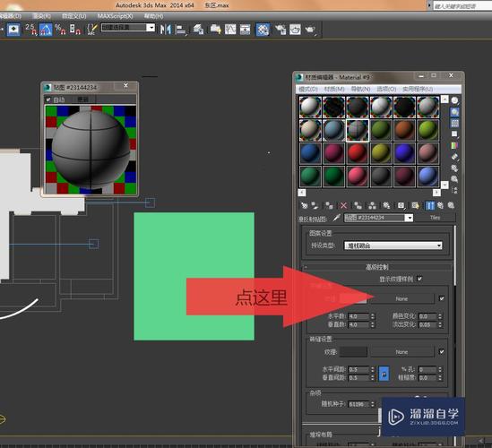Open the MAXScript(X) menu
The image size is (492, 448).
[115, 16]
